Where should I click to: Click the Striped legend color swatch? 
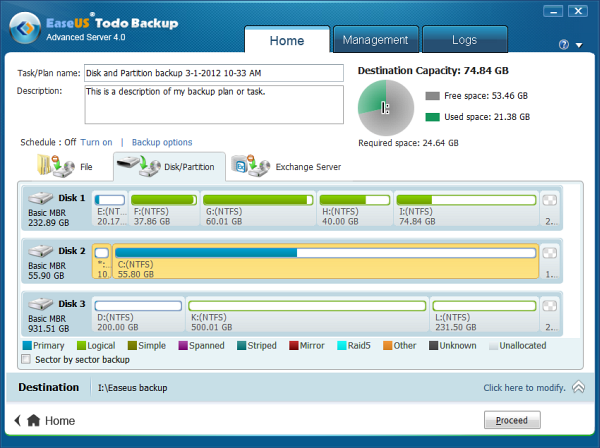(241, 346)
